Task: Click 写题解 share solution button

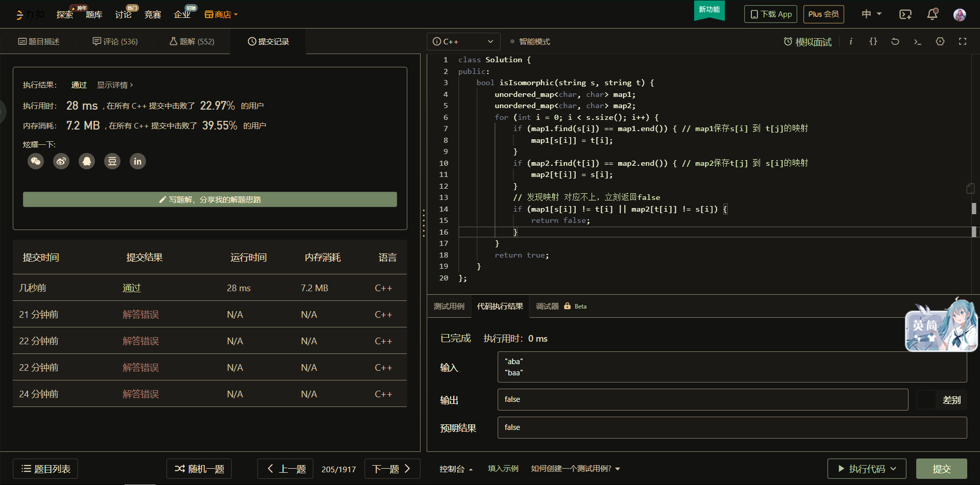Action: [x=210, y=199]
